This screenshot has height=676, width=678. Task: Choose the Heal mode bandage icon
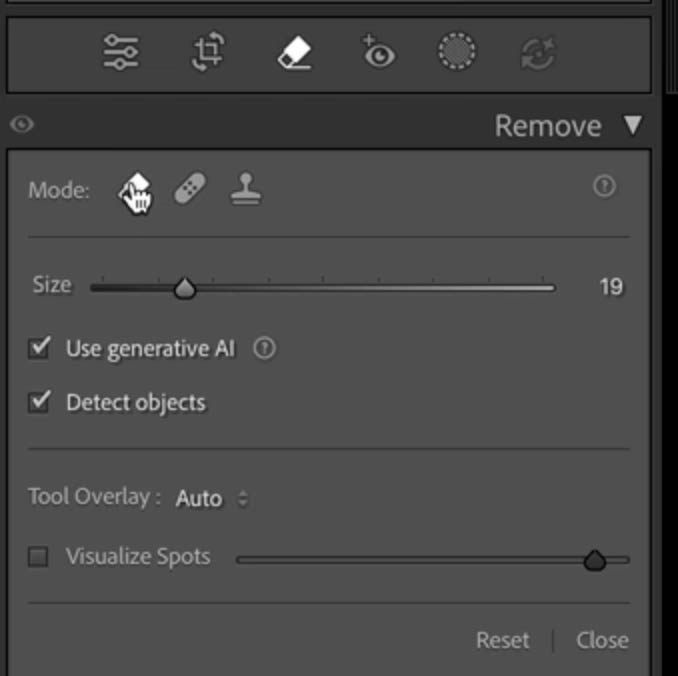coord(190,189)
